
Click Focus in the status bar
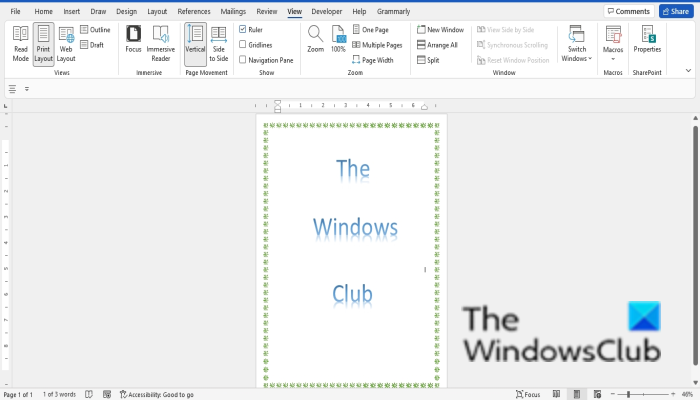[528, 394]
